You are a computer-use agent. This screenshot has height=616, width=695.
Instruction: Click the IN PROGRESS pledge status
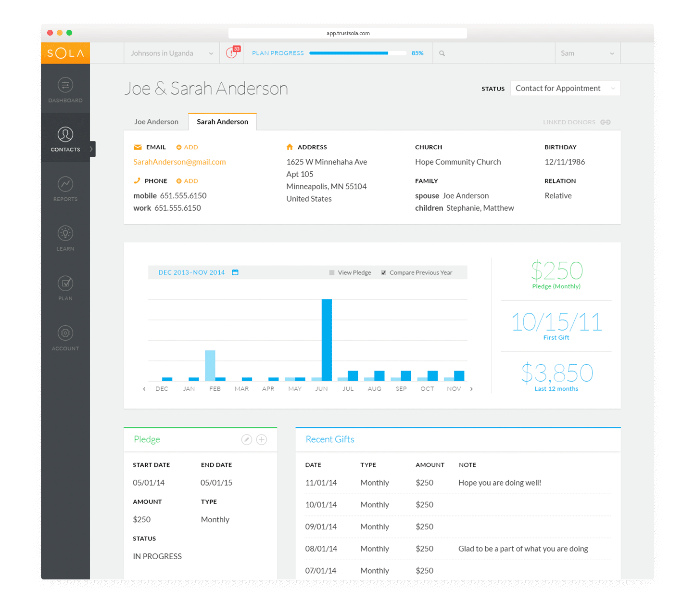point(157,556)
